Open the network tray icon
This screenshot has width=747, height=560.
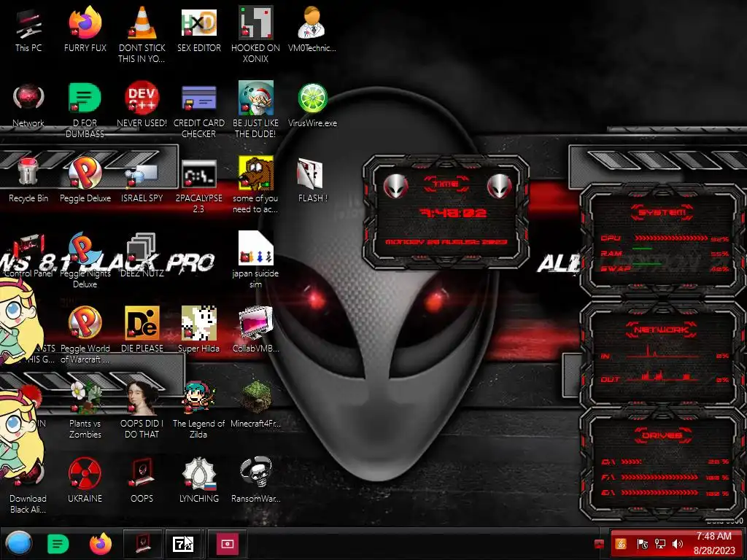[x=659, y=544]
